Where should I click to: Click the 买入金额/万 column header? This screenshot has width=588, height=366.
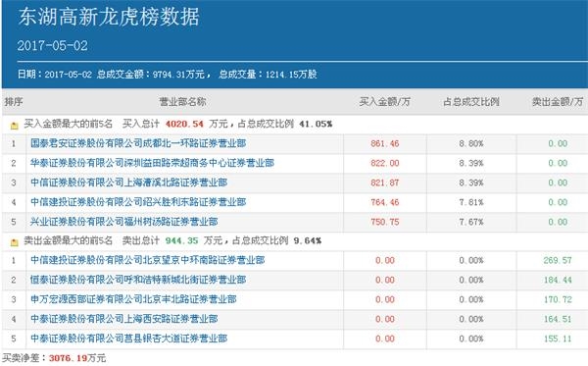(x=385, y=102)
